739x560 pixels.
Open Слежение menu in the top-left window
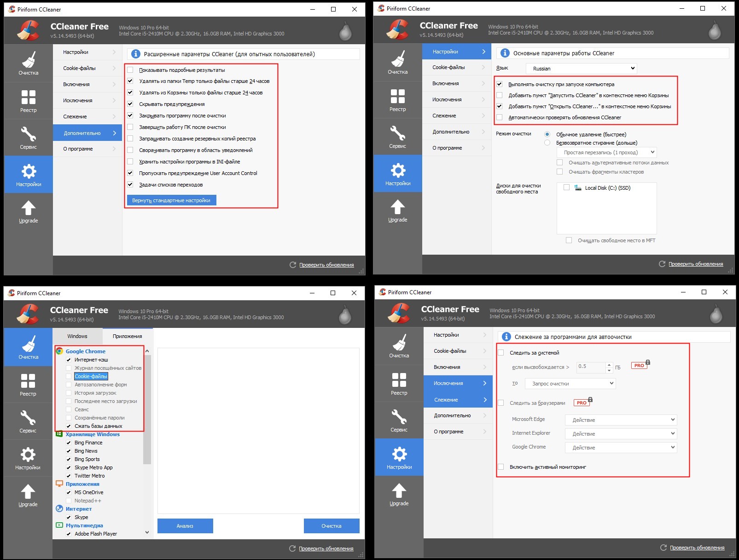click(87, 117)
